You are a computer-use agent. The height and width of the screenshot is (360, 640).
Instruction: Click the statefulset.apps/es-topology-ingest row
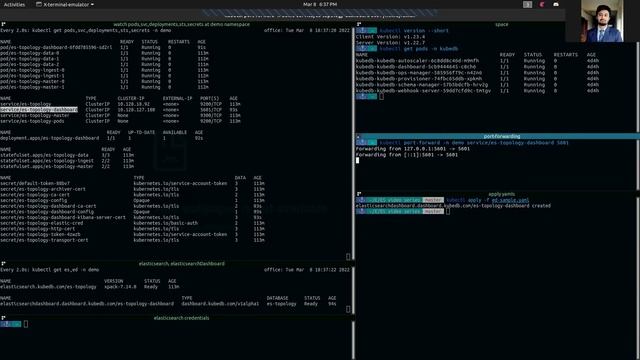(67, 161)
